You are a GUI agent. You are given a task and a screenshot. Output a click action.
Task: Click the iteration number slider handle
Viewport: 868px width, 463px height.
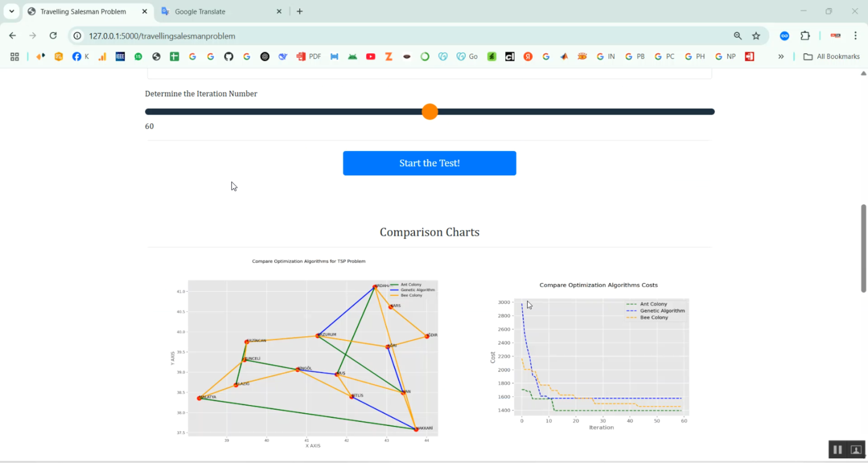pyautogui.click(x=430, y=112)
